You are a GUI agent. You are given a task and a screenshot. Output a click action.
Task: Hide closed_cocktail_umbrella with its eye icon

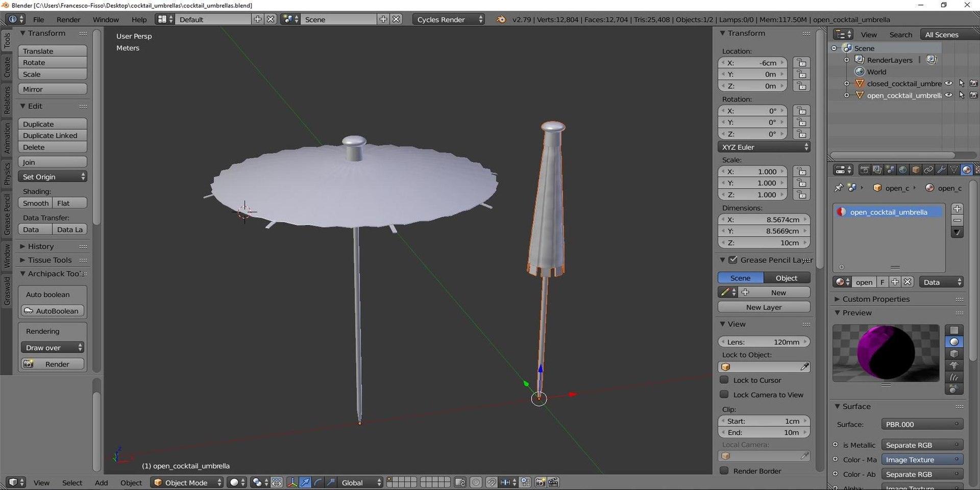point(949,83)
